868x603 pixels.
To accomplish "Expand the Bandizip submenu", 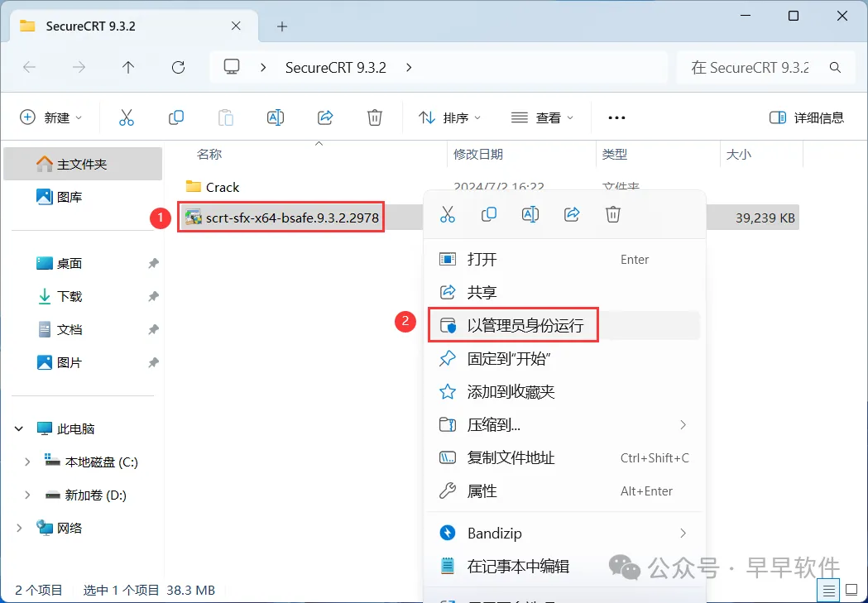I will (x=683, y=534).
